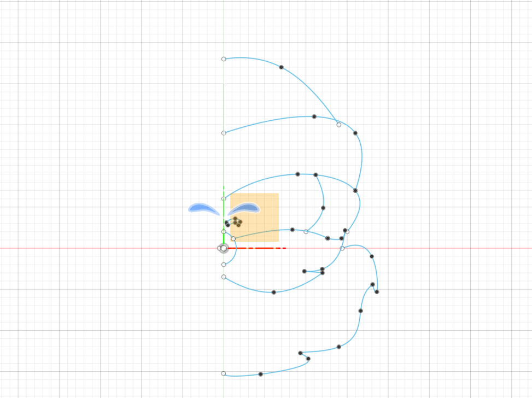The image size is (532, 398).
Task: Click the hollow point where the two upper curves cross
Action: click(x=338, y=124)
